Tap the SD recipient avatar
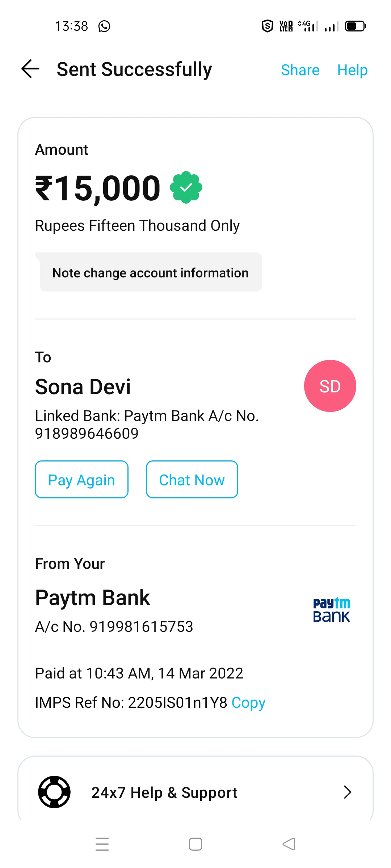Viewport: 391px width, 868px height. click(330, 386)
